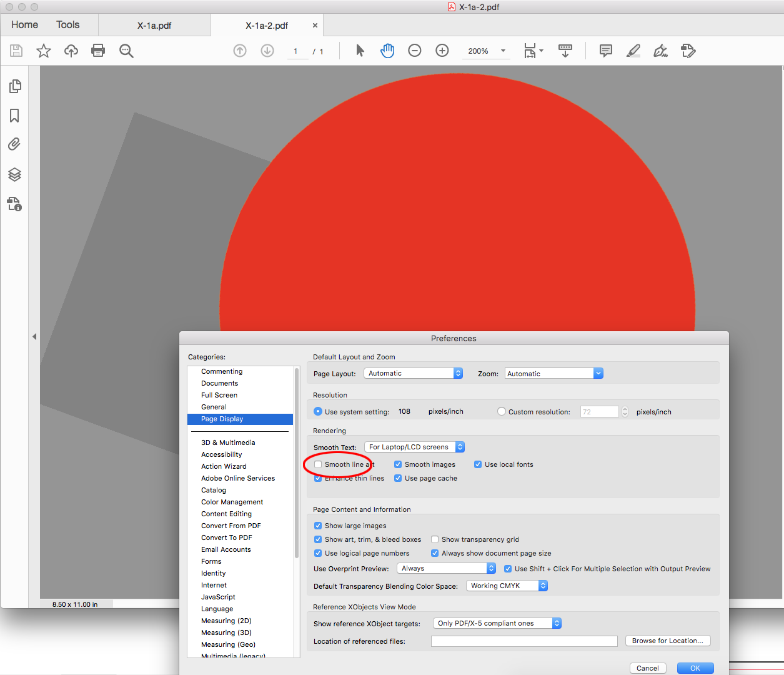Choose the Fill & Sign tool
The height and width of the screenshot is (675, 784).
pos(660,51)
